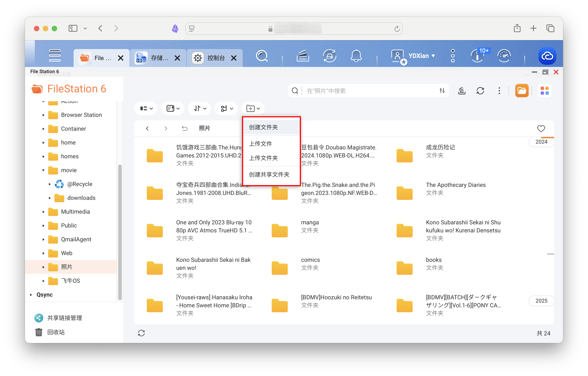Expand the downloads subfolder arrow

[49, 198]
